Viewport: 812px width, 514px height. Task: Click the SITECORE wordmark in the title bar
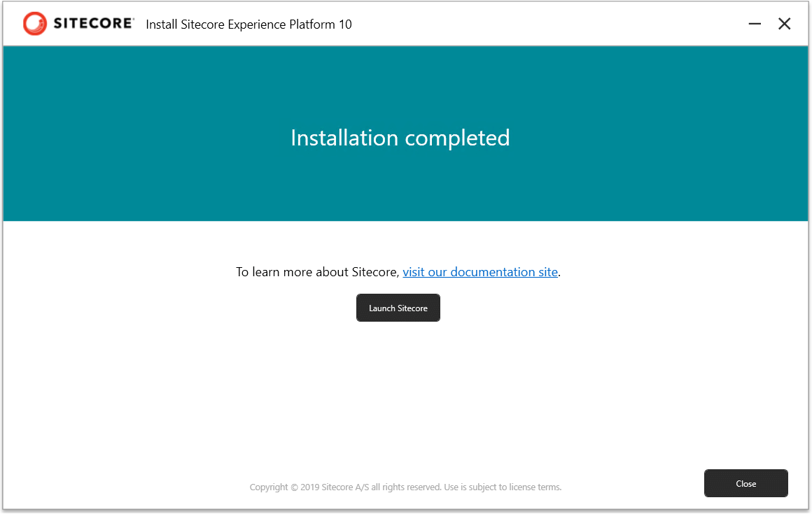tap(92, 23)
